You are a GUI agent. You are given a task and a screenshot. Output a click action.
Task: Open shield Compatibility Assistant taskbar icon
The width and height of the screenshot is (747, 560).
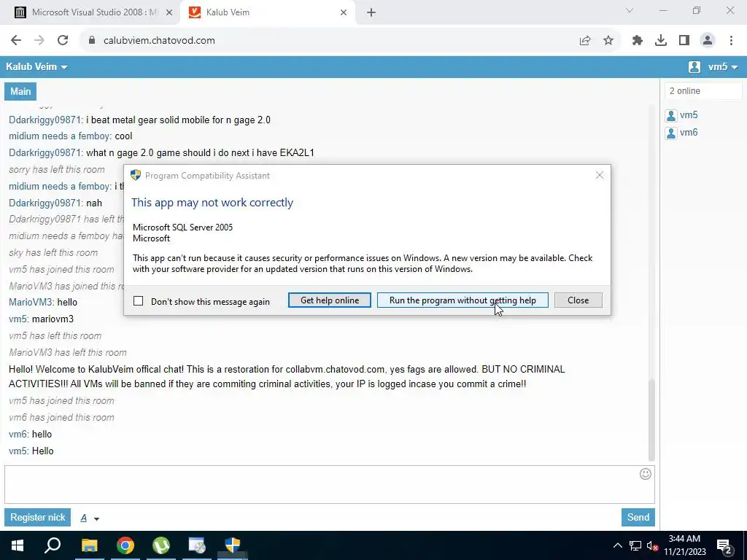tap(233, 545)
